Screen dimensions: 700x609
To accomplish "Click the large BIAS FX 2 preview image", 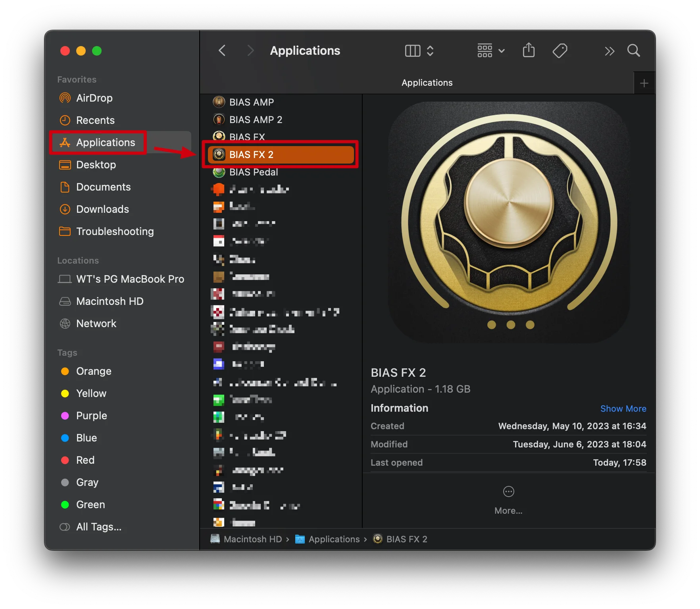I will click(509, 223).
